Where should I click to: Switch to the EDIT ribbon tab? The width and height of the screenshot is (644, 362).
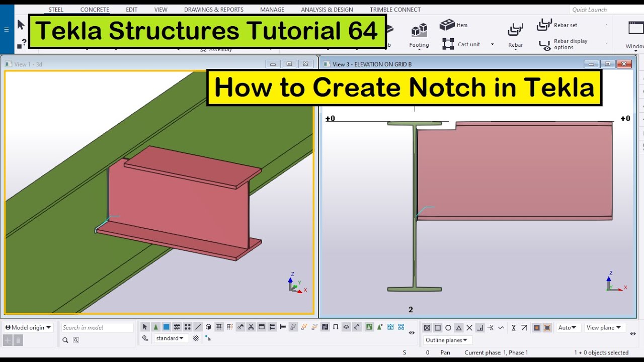pyautogui.click(x=132, y=10)
